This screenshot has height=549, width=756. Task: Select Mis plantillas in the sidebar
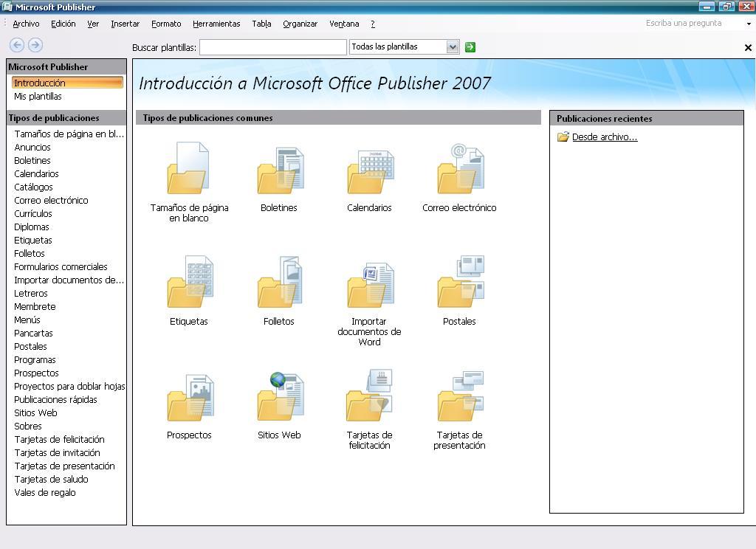pos(38,97)
